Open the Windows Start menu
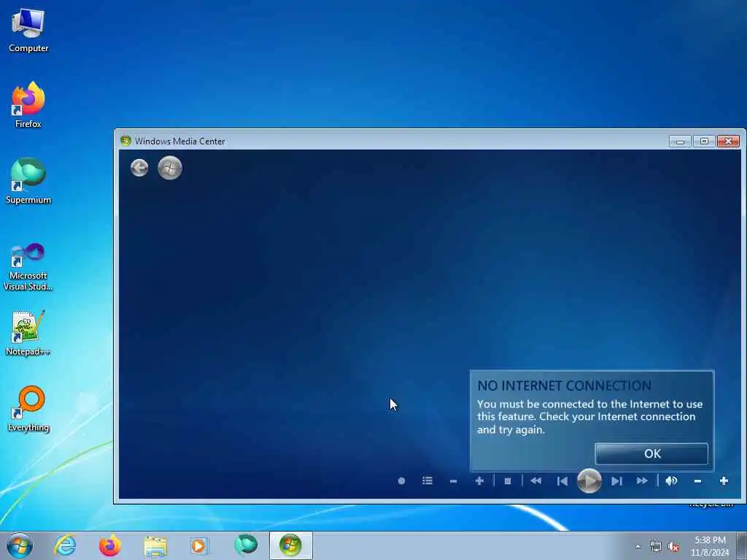 20,545
